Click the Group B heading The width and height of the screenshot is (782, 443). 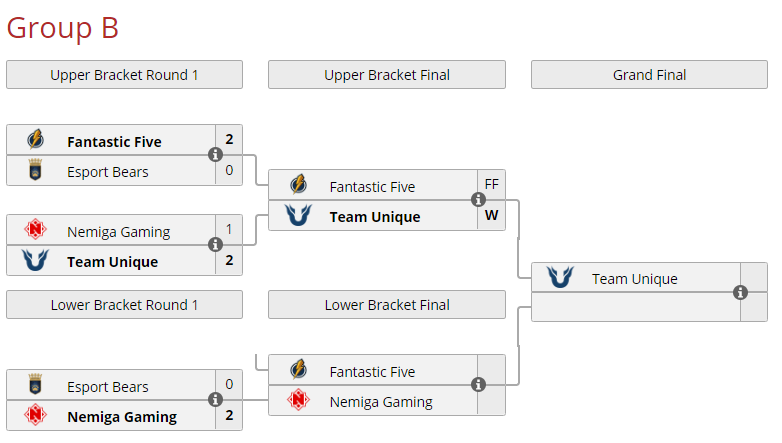click(x=62, y=28)
